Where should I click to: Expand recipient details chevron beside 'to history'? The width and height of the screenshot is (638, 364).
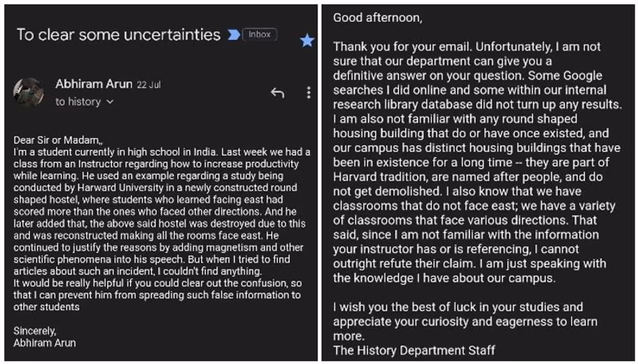[x=110, y=102]
